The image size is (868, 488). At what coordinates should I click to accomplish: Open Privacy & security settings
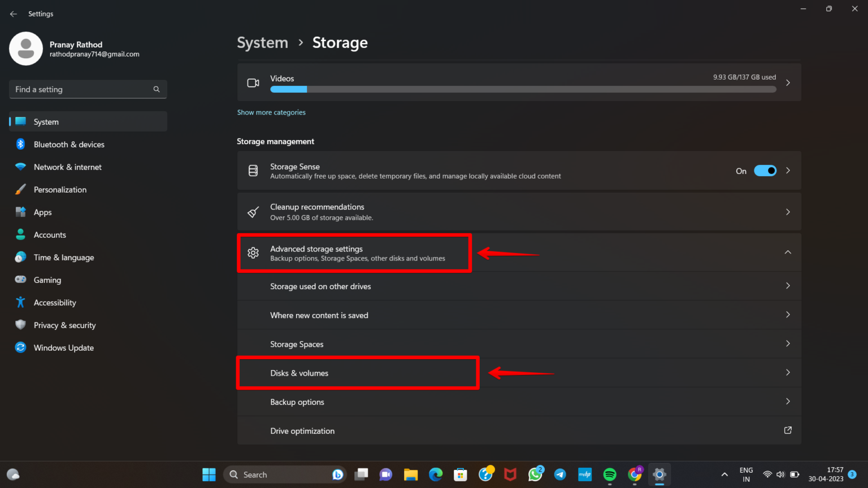(x=64, y=325)
